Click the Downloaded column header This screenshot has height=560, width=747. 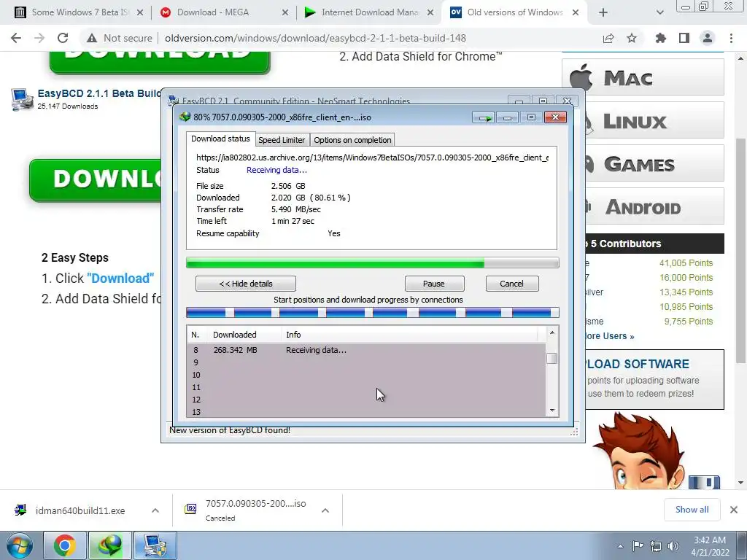point(245,335)
